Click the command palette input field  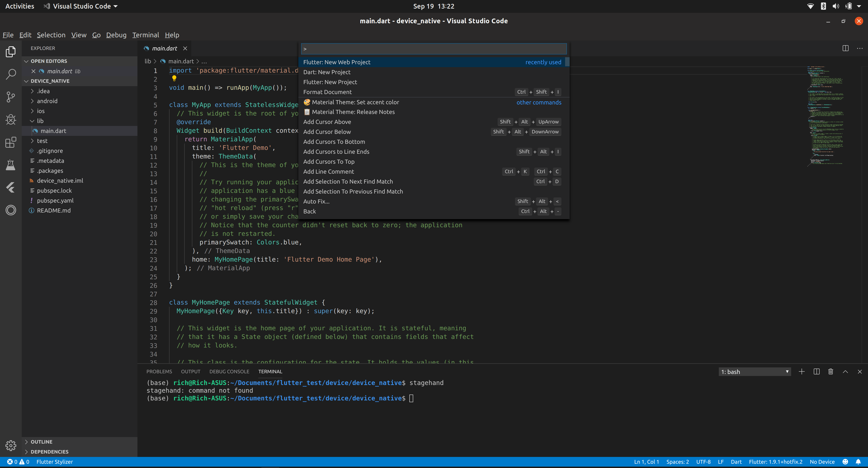pyautogui.click(x=434, y=49)
